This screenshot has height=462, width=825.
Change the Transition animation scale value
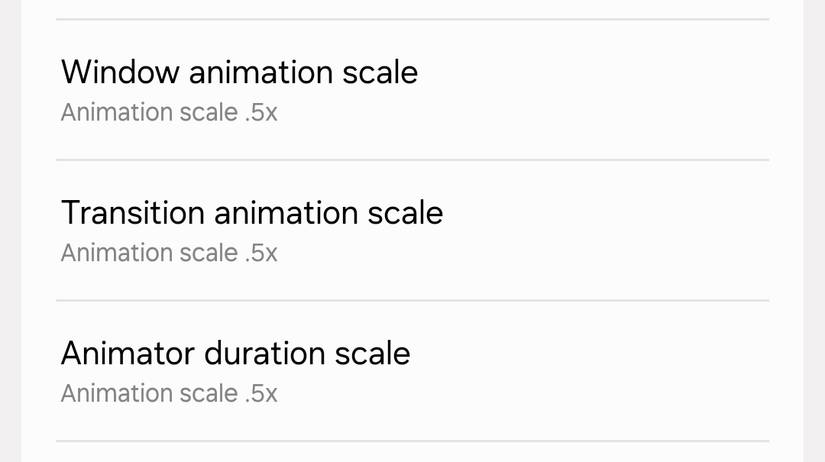pyautogui.click(x=412, y=231)
